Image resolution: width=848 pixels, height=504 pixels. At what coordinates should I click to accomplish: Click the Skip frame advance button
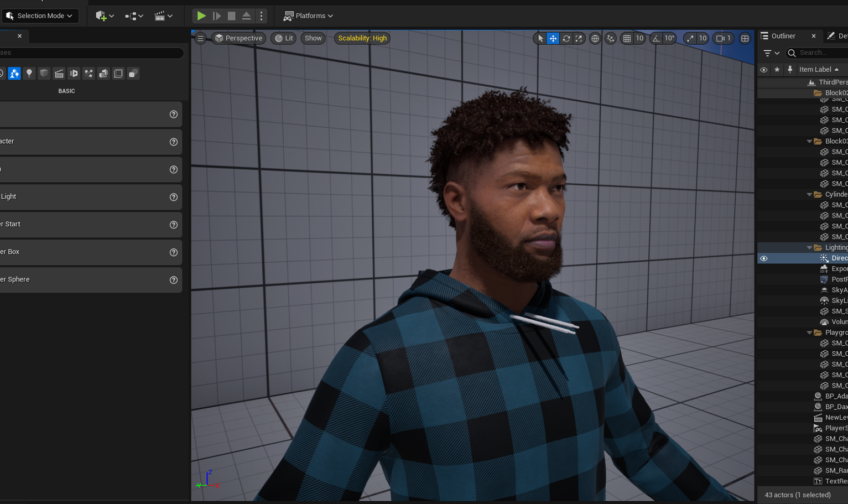[217, 16]
